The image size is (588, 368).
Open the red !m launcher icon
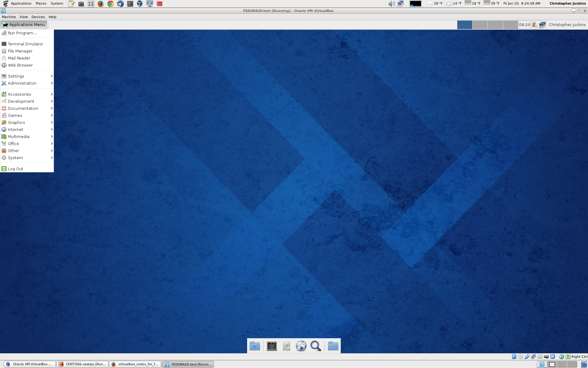pos(160,4)
